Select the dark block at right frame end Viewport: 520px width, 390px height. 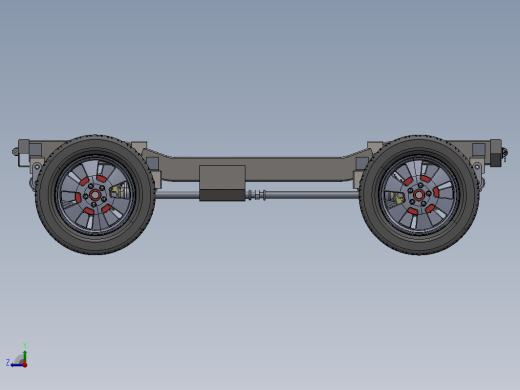click(x=496, y=159)
